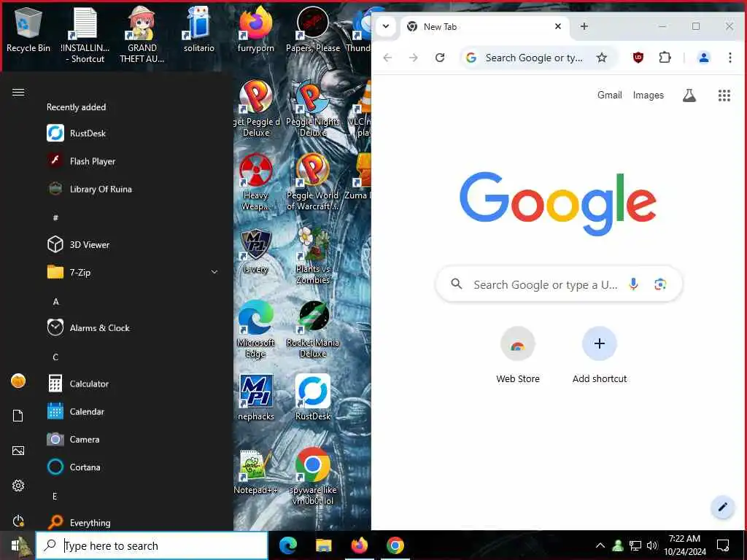This screenshot has width=747, height=560.
Task: Open Microsoft Edge from the taskbar
Action: coord(287,545)
